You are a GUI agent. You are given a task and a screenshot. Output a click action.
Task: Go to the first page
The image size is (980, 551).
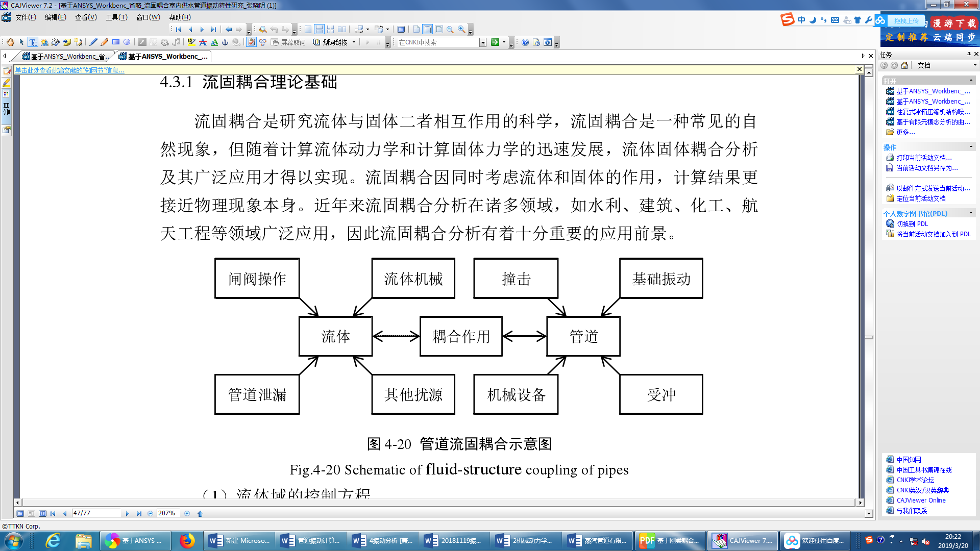click(179, 30)
